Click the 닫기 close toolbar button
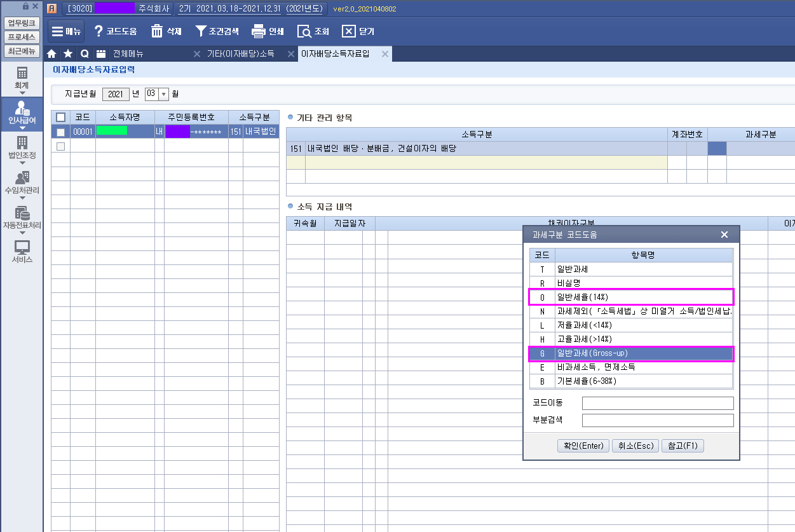795x532 pixels. [358, 31]
